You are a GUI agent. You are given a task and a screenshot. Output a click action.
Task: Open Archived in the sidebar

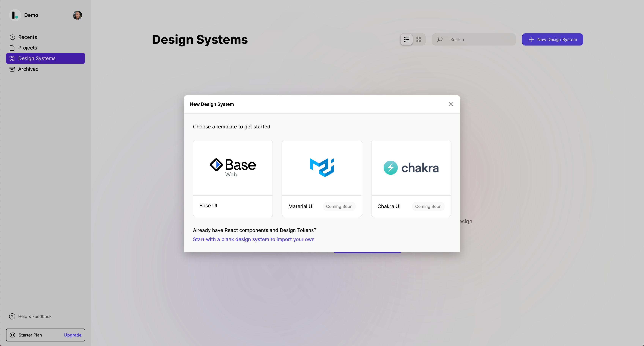coord(46,69)
